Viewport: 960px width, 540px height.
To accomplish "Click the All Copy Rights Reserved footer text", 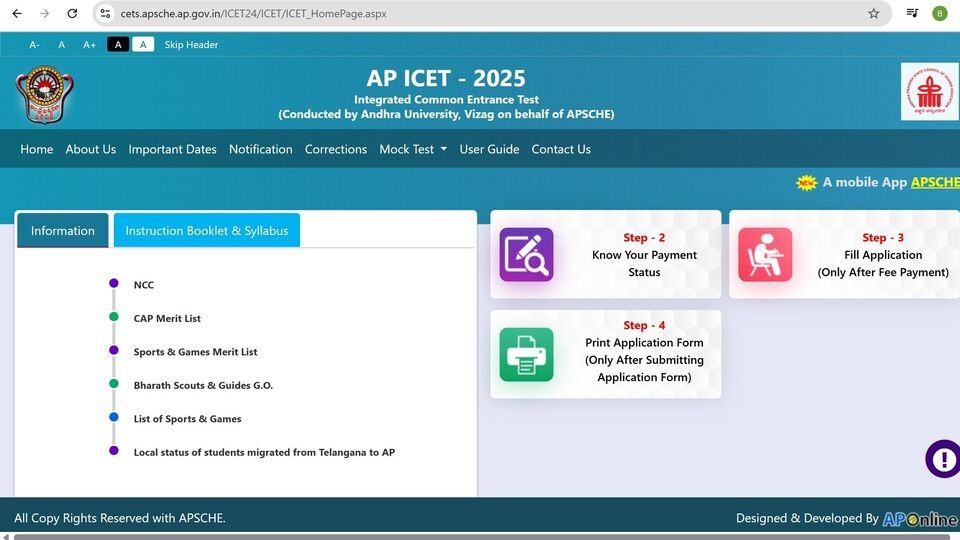I will point(120,518).
